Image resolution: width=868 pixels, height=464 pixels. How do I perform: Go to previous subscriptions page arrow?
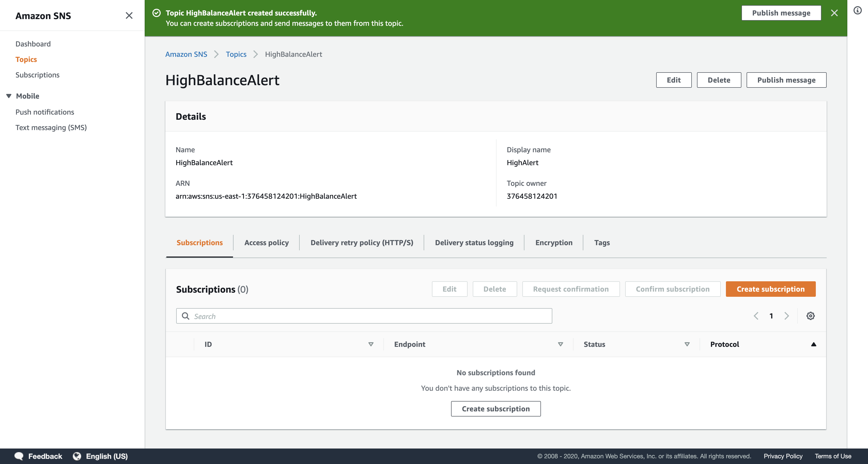pos(756,316)
